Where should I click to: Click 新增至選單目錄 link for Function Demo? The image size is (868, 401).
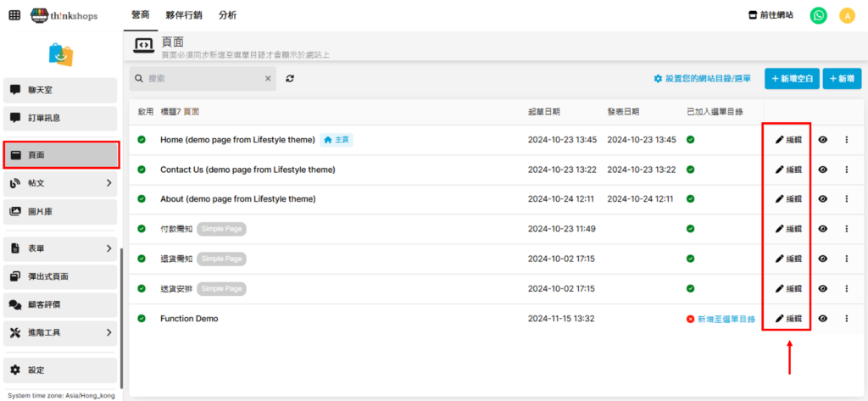point(726,319)
